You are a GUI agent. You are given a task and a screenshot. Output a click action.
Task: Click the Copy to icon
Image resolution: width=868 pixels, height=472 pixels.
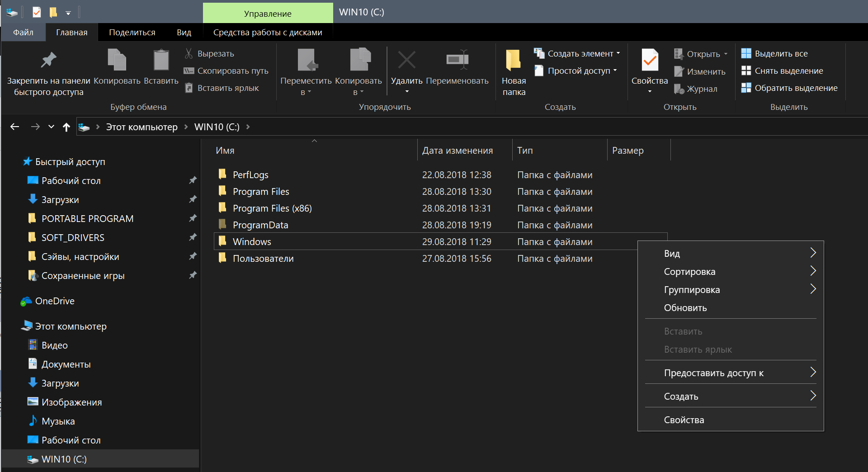click(359, 60)
